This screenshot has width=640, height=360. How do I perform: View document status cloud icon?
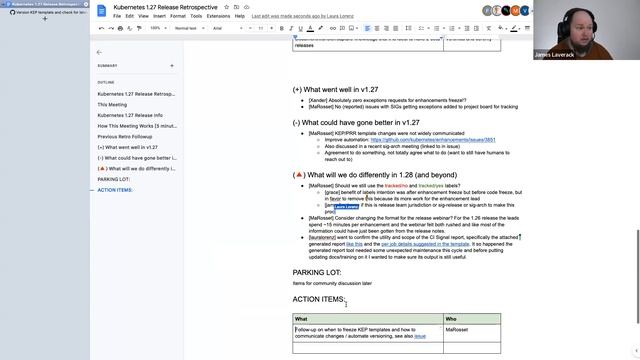[x=247, y=7]
